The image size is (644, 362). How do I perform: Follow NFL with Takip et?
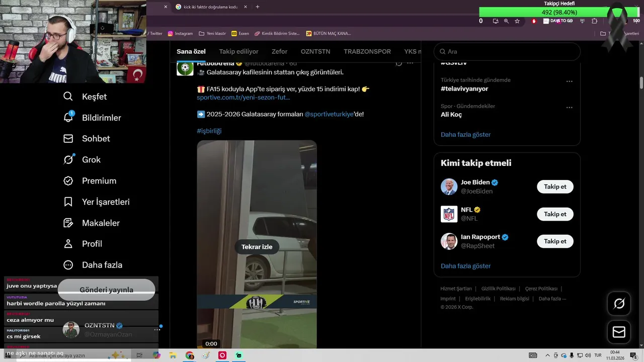[555, 214]
